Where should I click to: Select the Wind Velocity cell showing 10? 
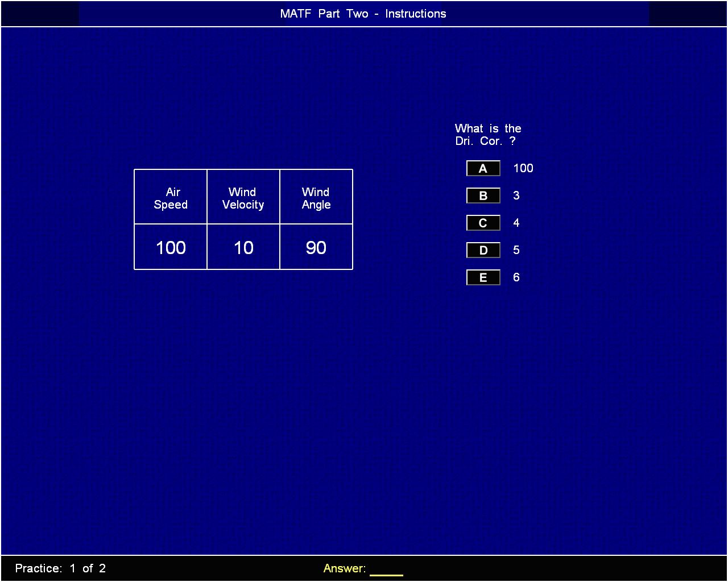(243, 248)
